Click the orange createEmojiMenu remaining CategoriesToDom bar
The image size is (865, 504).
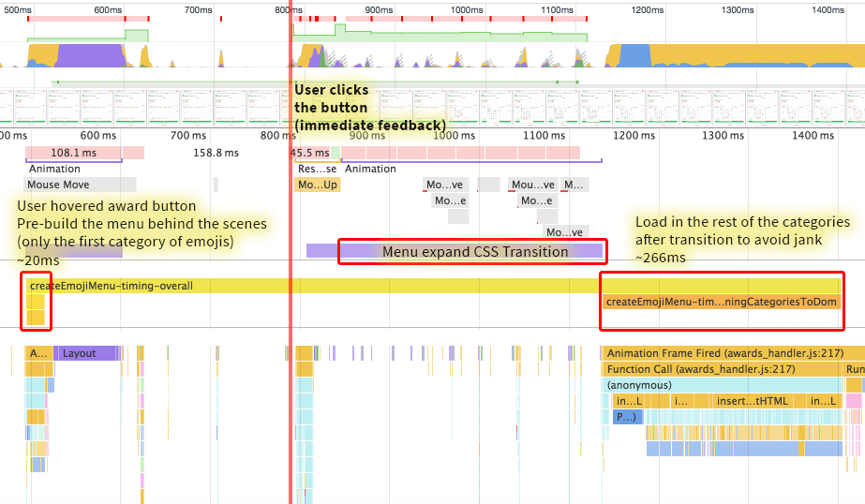[721, 302]
